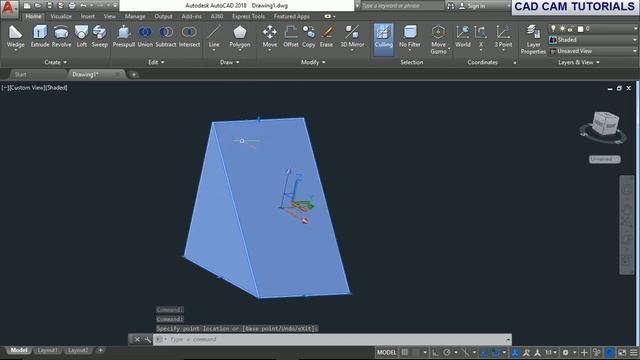The width and height of the screenshot is (640, 360).
Task: Toggle polar tracking in the status bar
Action: [x=447, y=352]
